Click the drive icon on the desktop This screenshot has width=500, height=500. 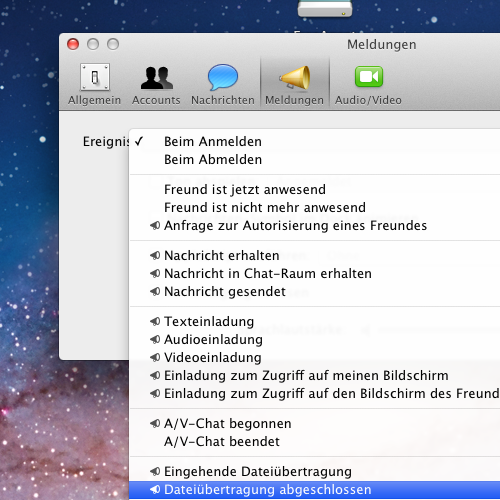[325, 8]
